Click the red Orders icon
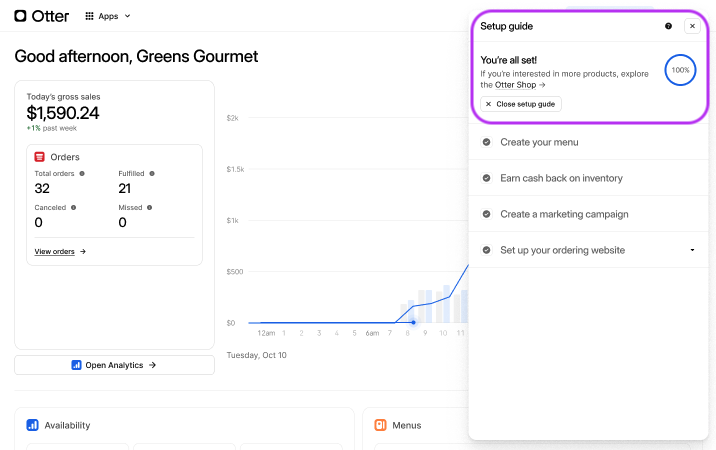Screen dimensions: 716x450 (40, 157)
